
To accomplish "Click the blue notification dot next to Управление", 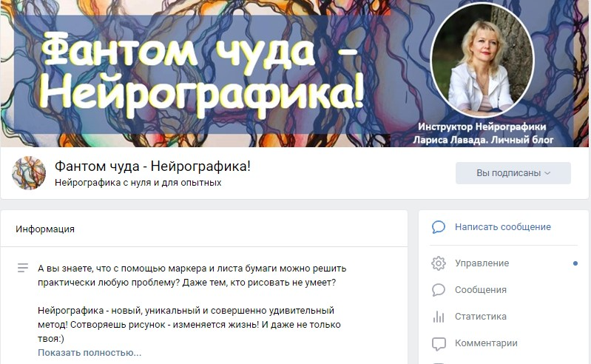I will (x=575, y=263).
